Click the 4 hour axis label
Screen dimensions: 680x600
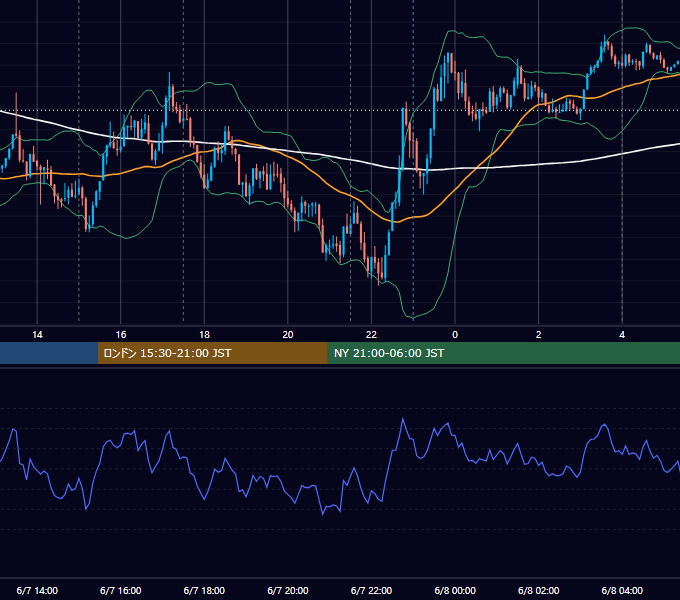pos(622,334)
